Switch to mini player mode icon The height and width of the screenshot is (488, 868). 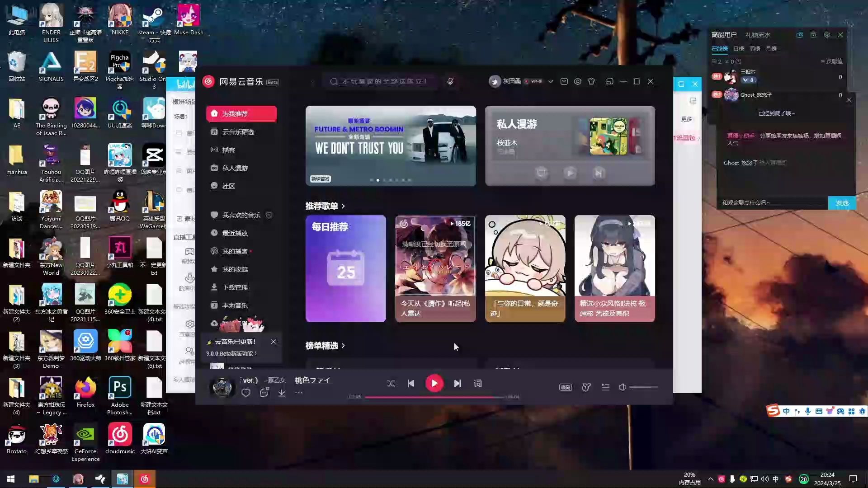point(609,81)
